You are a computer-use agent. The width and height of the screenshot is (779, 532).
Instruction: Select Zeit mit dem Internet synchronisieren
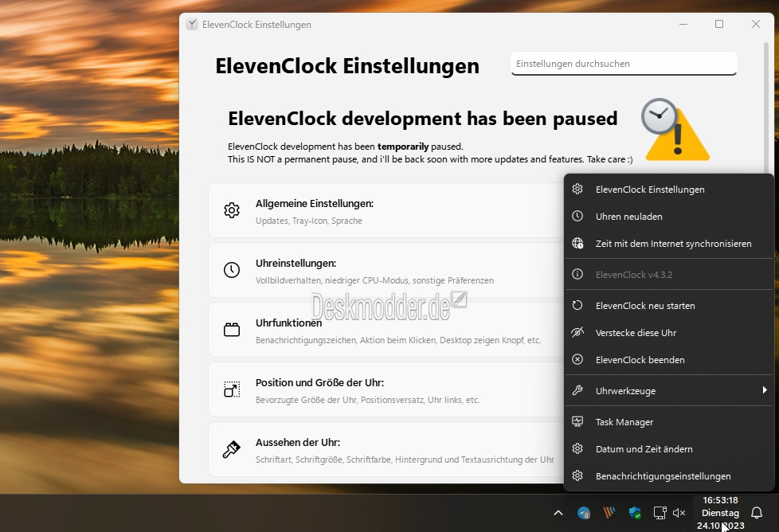(x=669, y=244)
